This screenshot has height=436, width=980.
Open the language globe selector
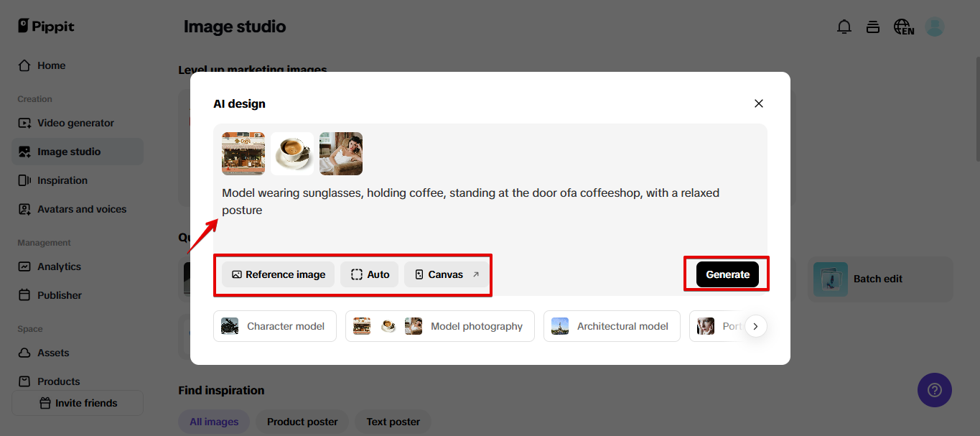903,27
